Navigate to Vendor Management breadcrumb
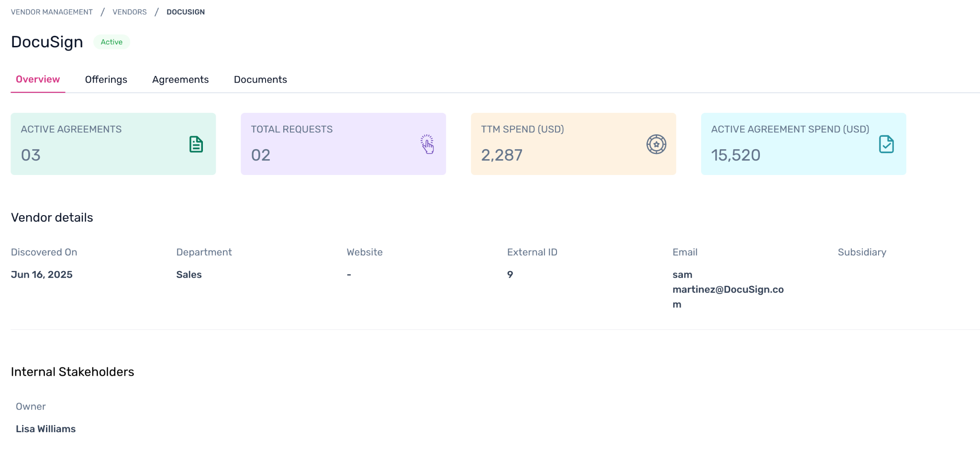Screen dimensions: 980x469 (x=52, y=12)
